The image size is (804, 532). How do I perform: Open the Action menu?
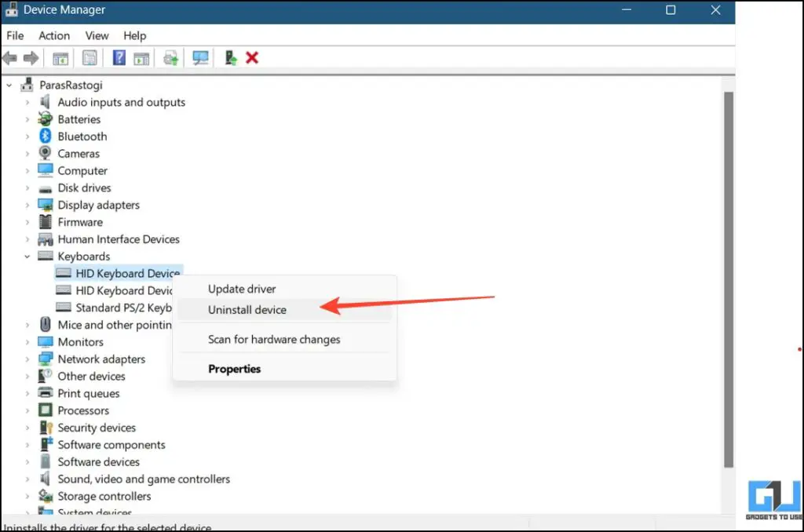pyautogui.click(x=53, y=35)
